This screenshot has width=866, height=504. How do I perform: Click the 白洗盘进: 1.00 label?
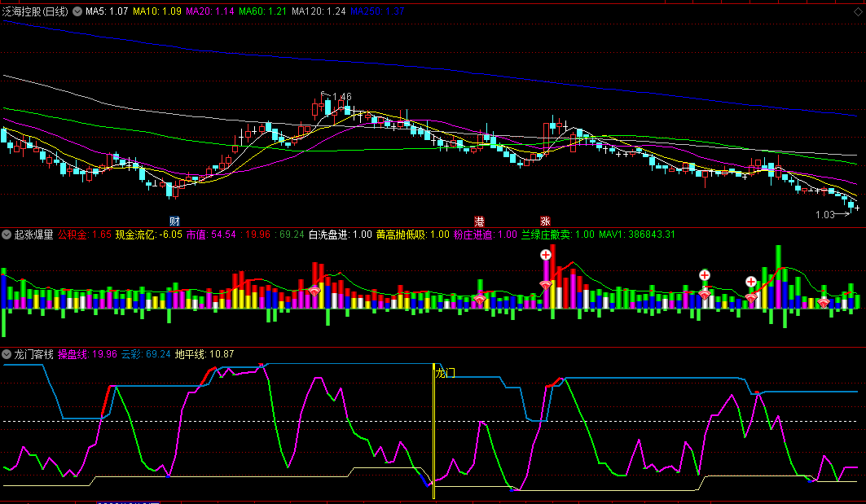[341, 234]
